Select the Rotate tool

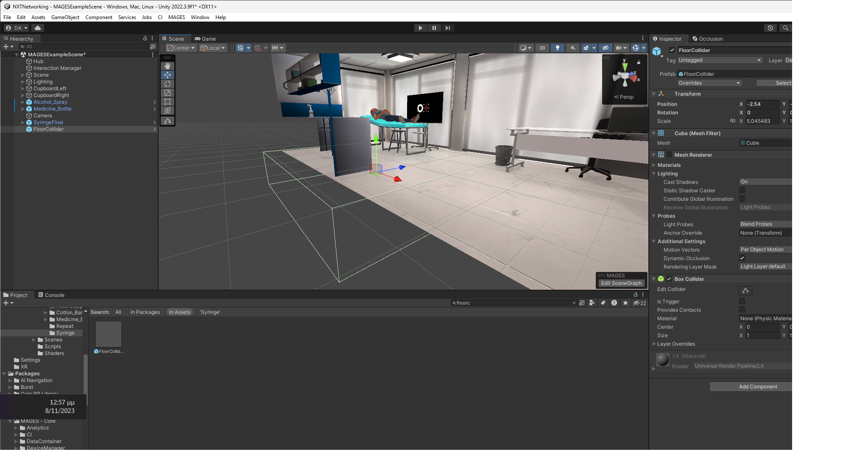[x=167, y=84]
